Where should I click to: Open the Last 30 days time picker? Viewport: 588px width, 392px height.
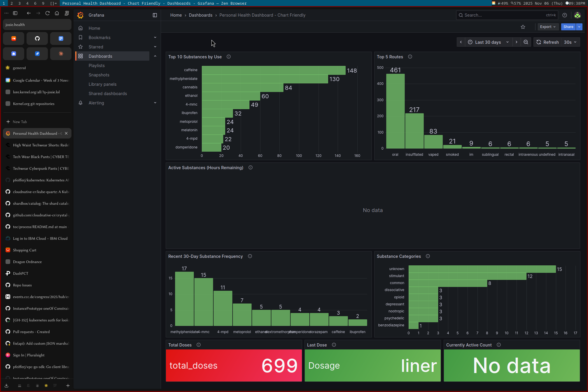488,42
